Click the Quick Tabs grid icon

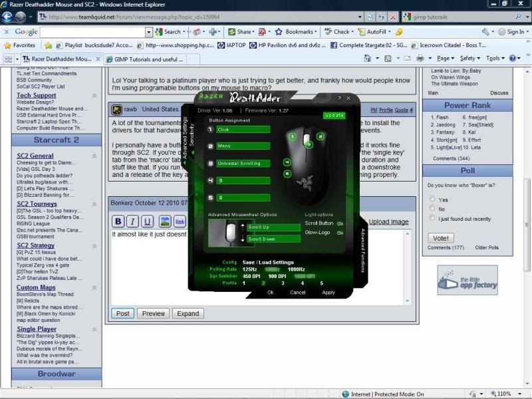[x=8, y=59]
